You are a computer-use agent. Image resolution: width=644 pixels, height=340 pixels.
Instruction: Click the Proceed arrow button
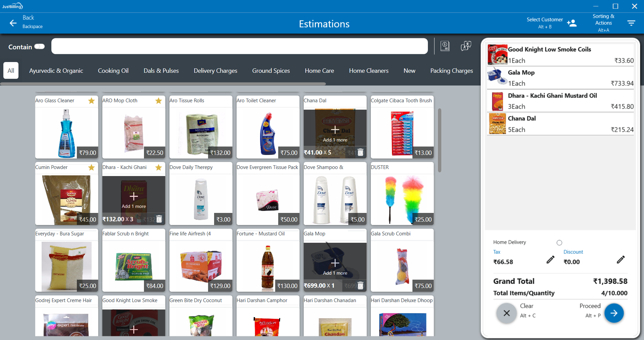click(614, 313)
